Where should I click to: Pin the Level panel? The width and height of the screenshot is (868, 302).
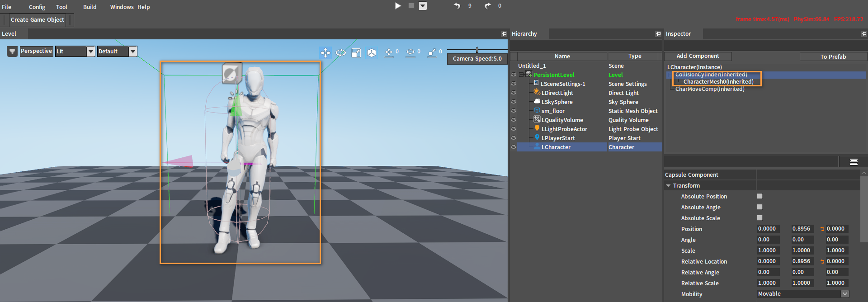click(504, 34)
